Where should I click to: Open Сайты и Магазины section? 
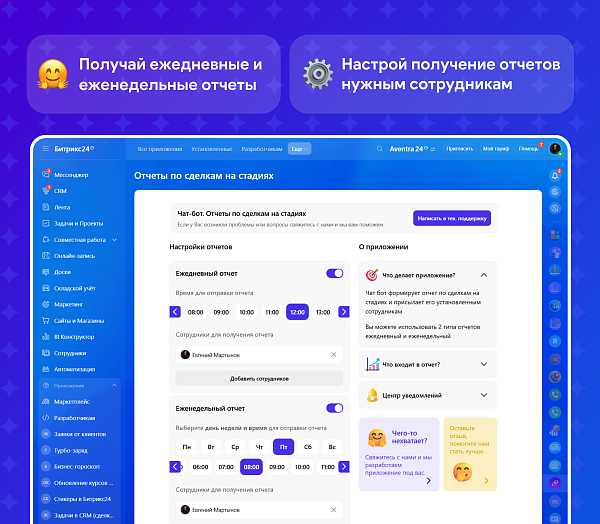79,320
